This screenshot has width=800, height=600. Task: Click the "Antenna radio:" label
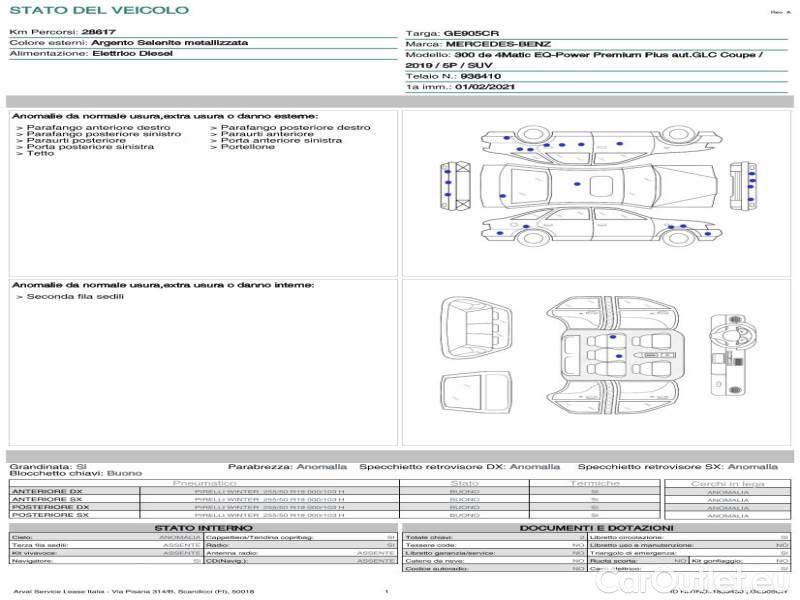pos(232,553)
